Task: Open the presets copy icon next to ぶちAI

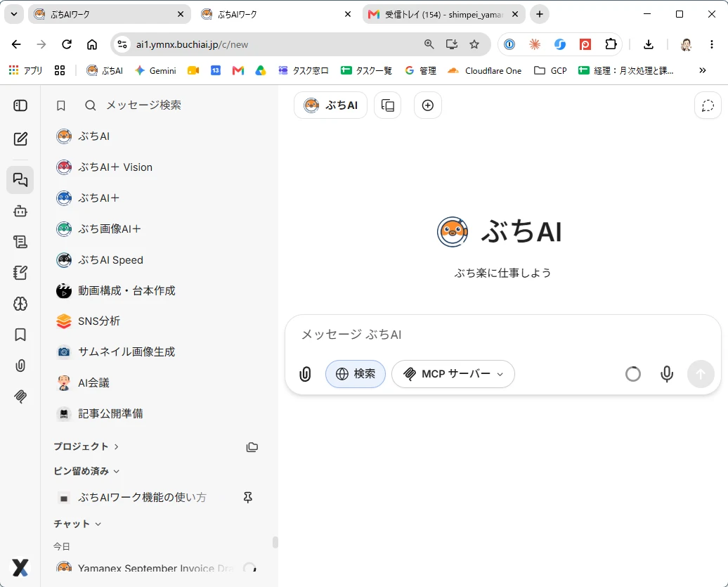Action: click(388, 105)
